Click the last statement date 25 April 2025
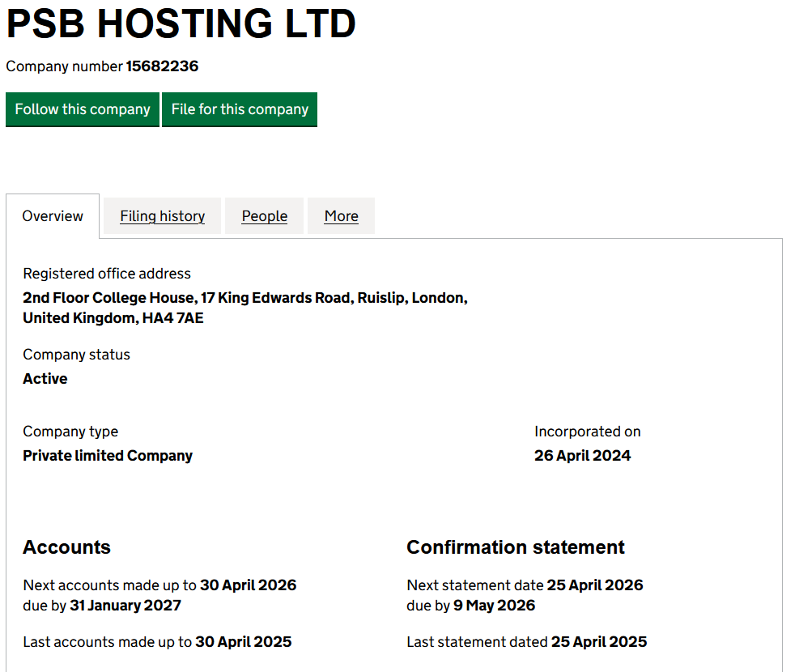Screen dimensions: 795x672 click(598, 642)
